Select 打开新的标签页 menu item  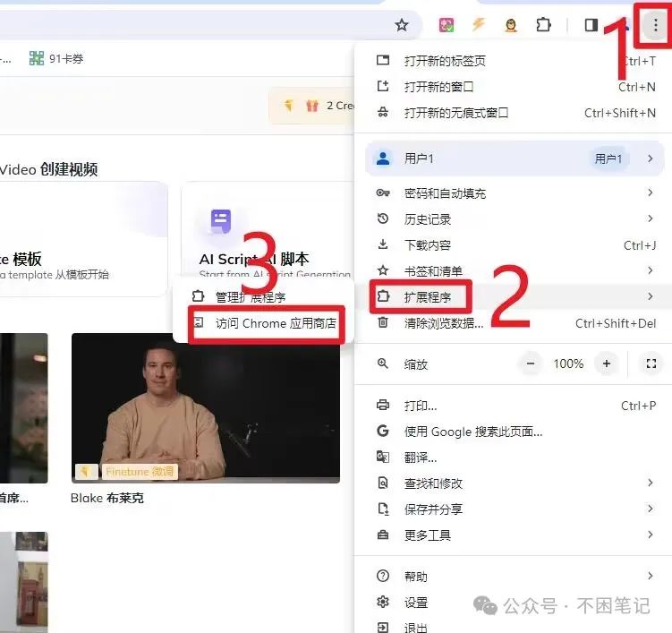514,61
